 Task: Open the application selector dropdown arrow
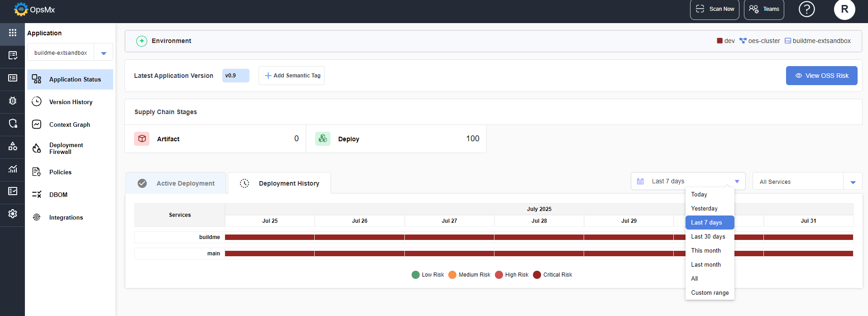click(104, 53)
